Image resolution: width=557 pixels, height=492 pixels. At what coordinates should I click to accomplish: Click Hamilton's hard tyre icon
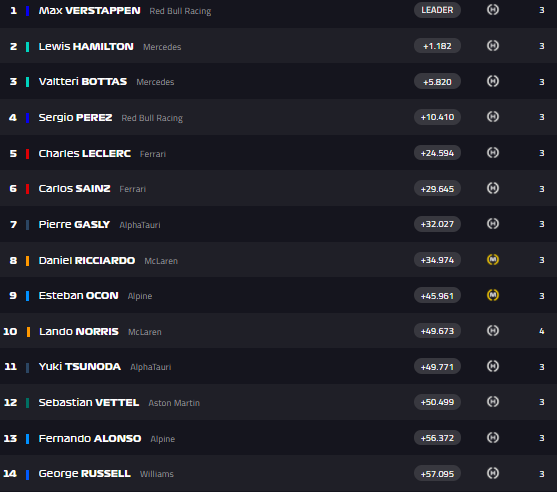pyautogui.click(x=493, y=45)
